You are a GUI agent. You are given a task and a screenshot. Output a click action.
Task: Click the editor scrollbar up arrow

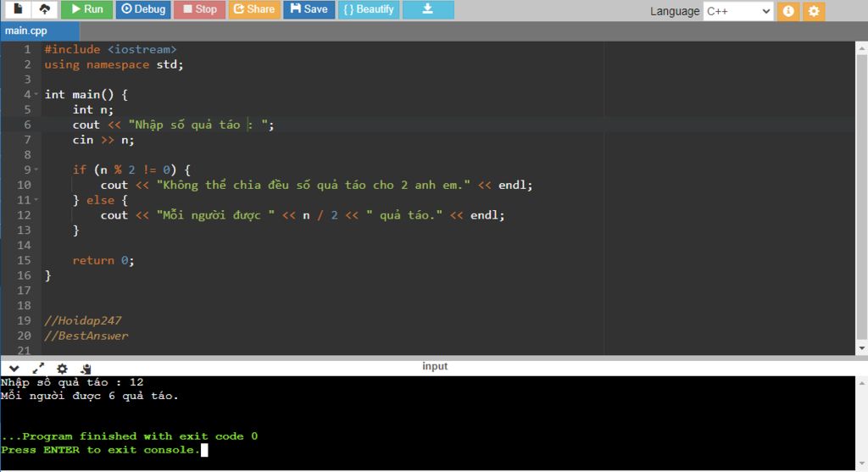tap(861, 48)
